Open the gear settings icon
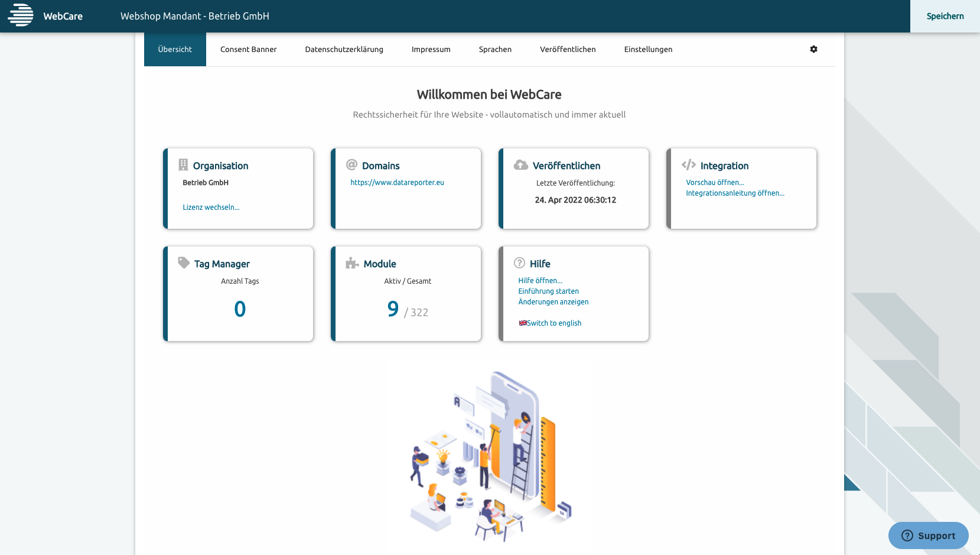Image resolution: width=980 pixels, height=555 pixels. tap(813, 49)
